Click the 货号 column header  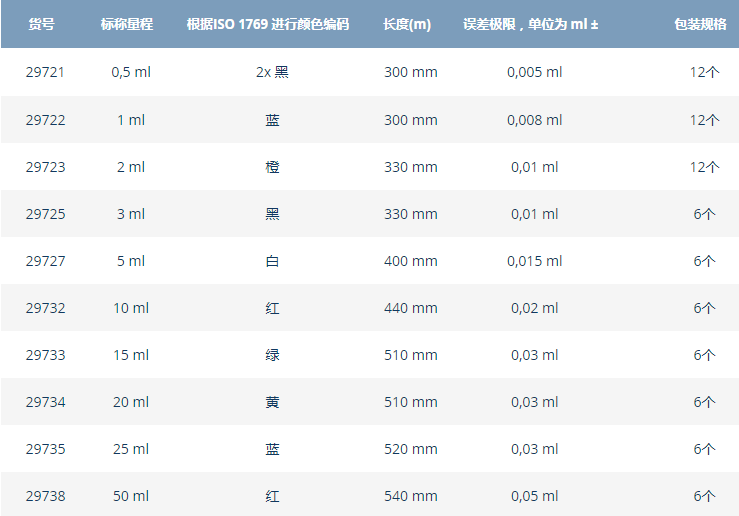pos(41,24)
